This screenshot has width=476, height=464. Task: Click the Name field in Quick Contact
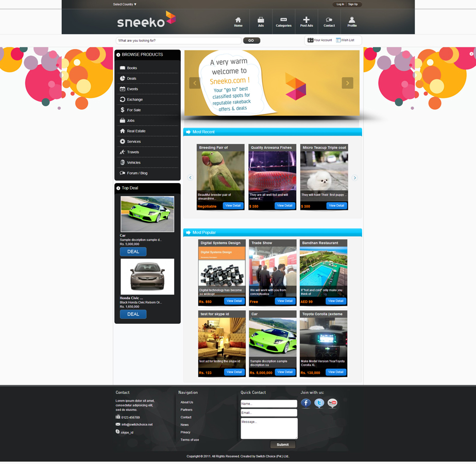[x=268, y=404]
